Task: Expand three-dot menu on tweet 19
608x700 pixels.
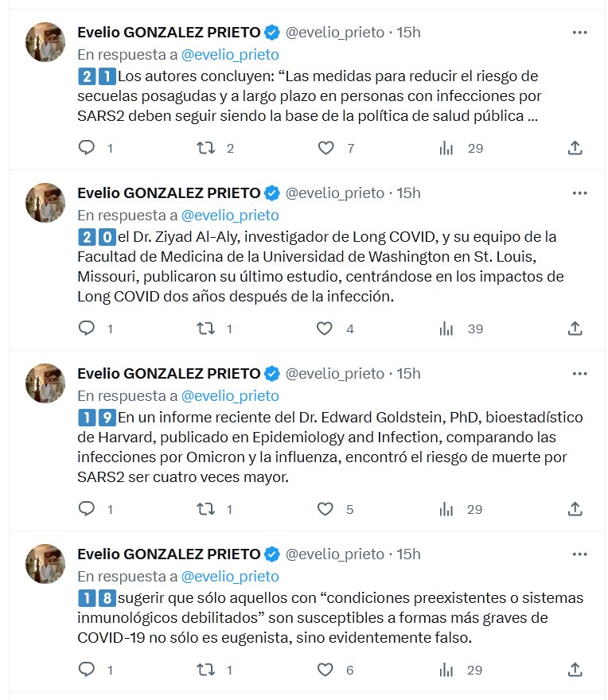Action: (x=580, y=374)
